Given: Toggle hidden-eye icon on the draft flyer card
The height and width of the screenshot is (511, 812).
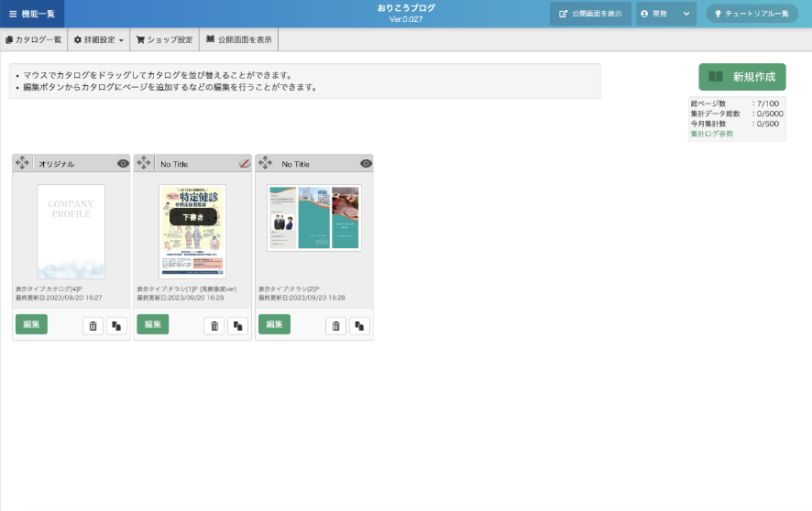Looking at the screenshot, I should [x=245, y=164].
